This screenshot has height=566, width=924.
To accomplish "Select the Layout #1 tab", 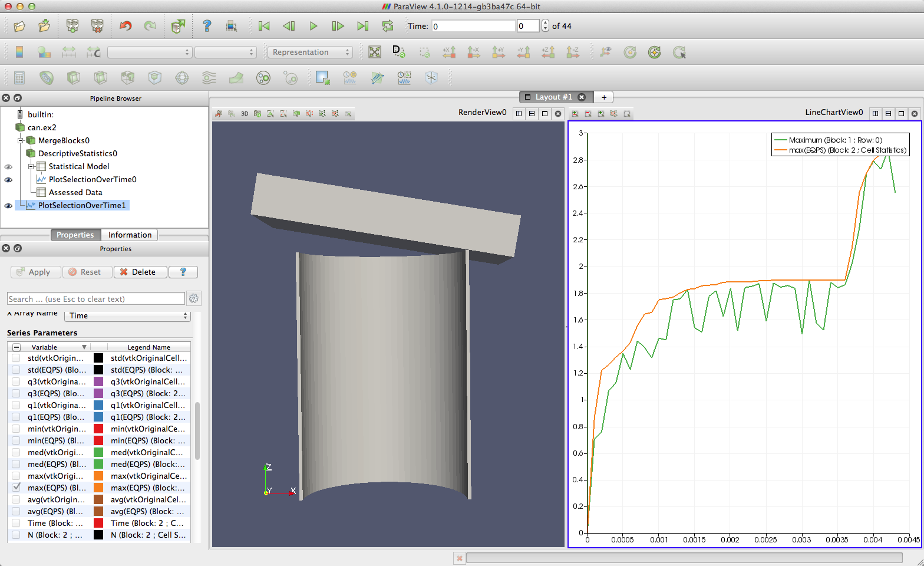I will [553, 97].
